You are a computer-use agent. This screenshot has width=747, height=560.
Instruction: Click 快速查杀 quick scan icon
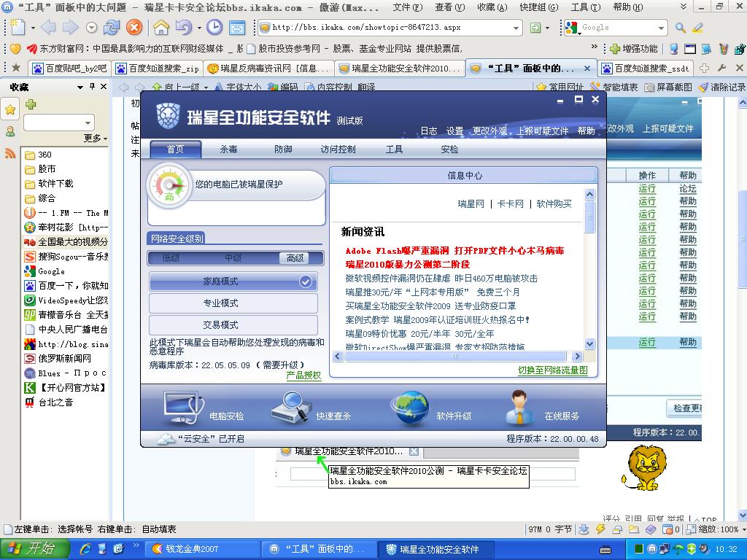(290, 408)
